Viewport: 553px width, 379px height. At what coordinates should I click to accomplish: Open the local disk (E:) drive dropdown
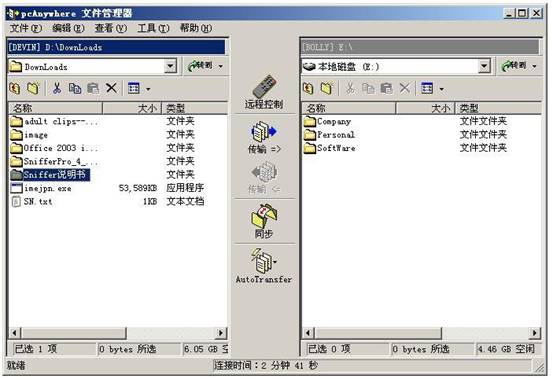pos(484,66)
